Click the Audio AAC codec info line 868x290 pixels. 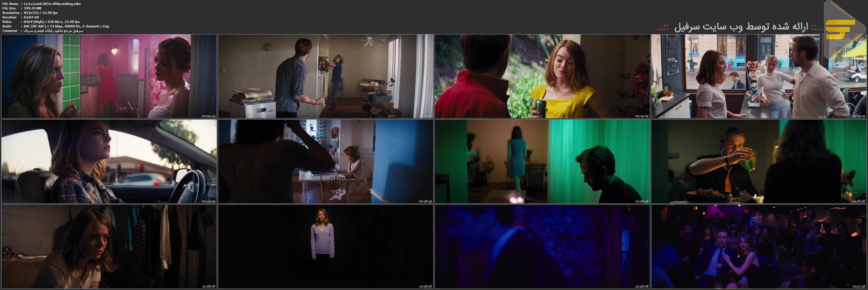coord(66,26)
